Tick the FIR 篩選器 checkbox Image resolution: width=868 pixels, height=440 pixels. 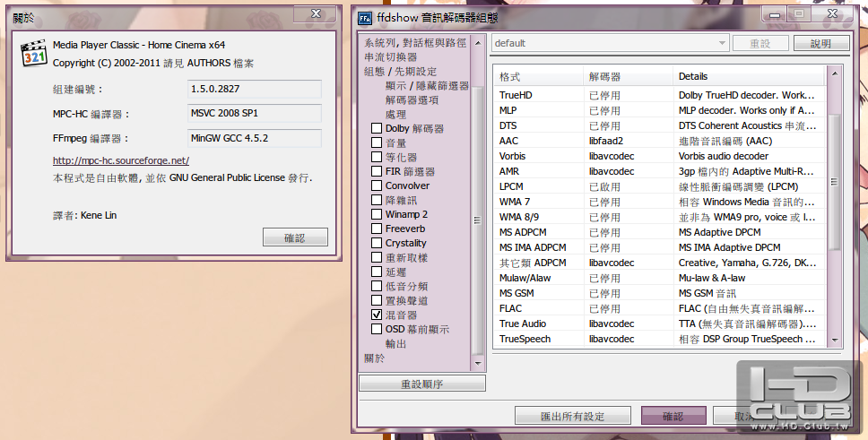pyautogui.click(x=377, y=171)
